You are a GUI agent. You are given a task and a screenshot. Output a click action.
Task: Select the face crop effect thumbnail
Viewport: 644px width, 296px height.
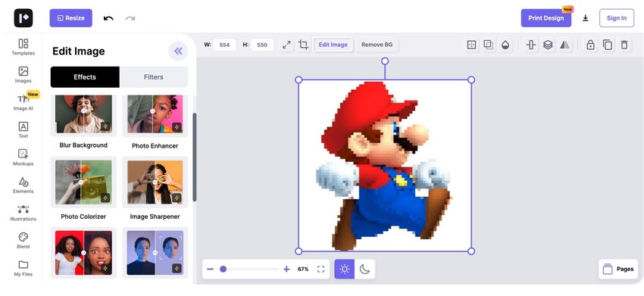pos(155,253)
